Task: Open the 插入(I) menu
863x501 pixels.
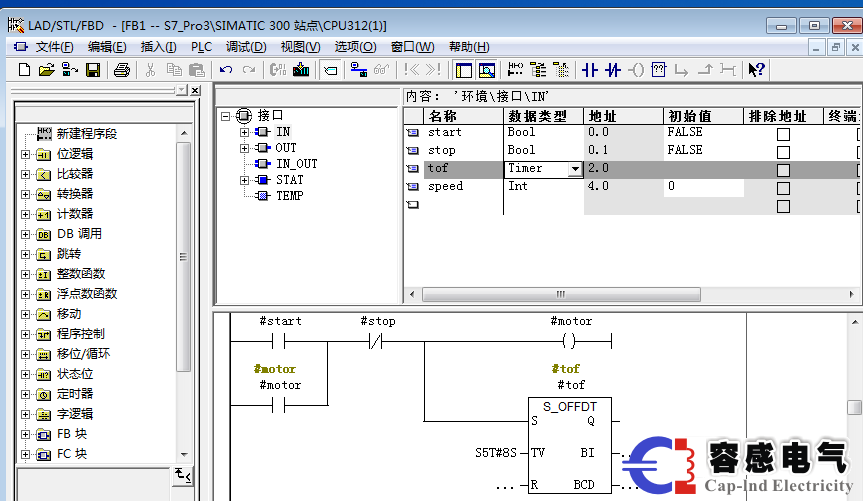Action: [x=159, y=47]
